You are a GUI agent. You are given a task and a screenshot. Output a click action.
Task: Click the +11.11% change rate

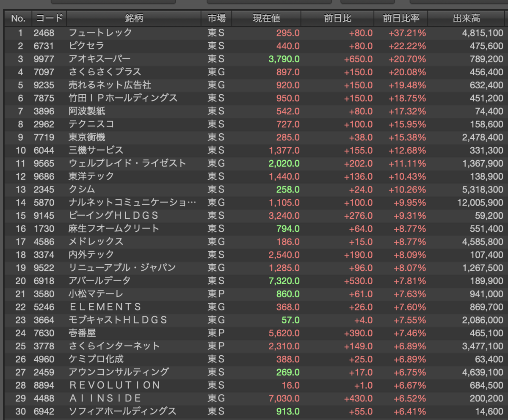pyautogui.click(x=407, y=163)
